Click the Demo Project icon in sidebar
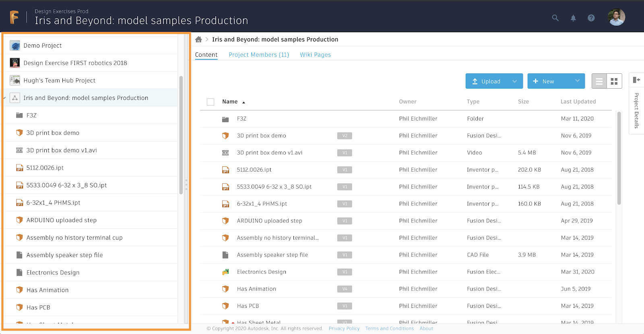644x334 pixels. click(x=15, y=46)
